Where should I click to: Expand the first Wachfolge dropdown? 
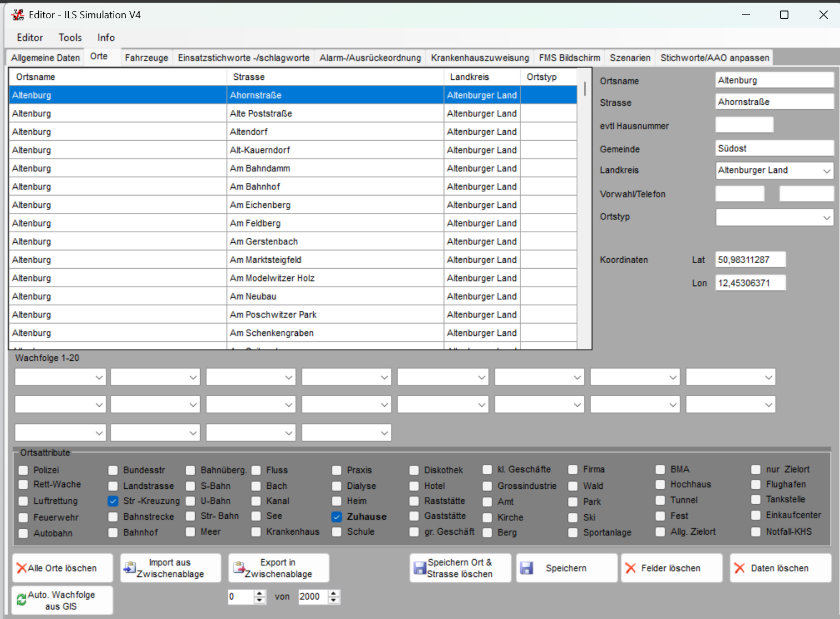(x=98, y=377)
